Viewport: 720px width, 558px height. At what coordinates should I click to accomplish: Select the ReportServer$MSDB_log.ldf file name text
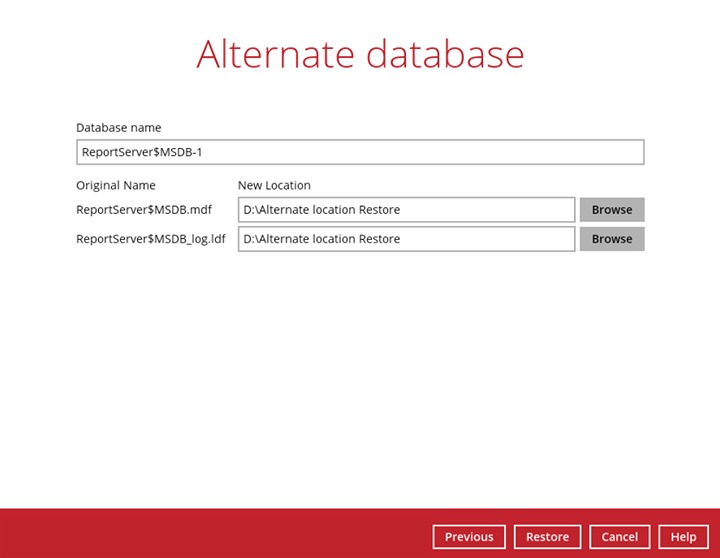click(150, 239)
